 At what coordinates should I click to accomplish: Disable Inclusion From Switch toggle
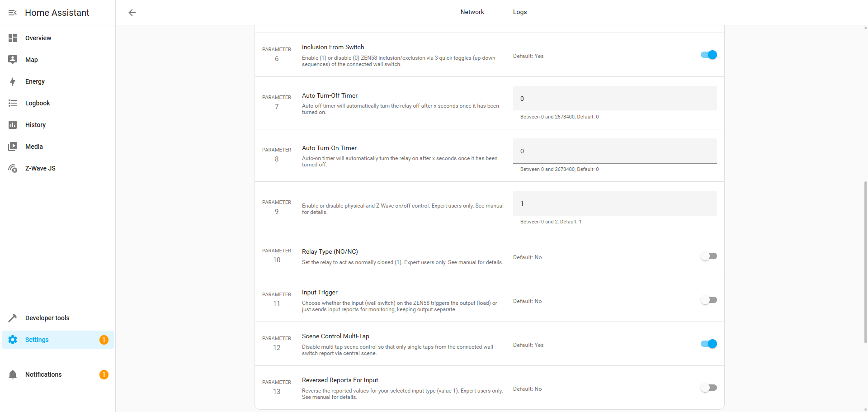pos(709,55)
